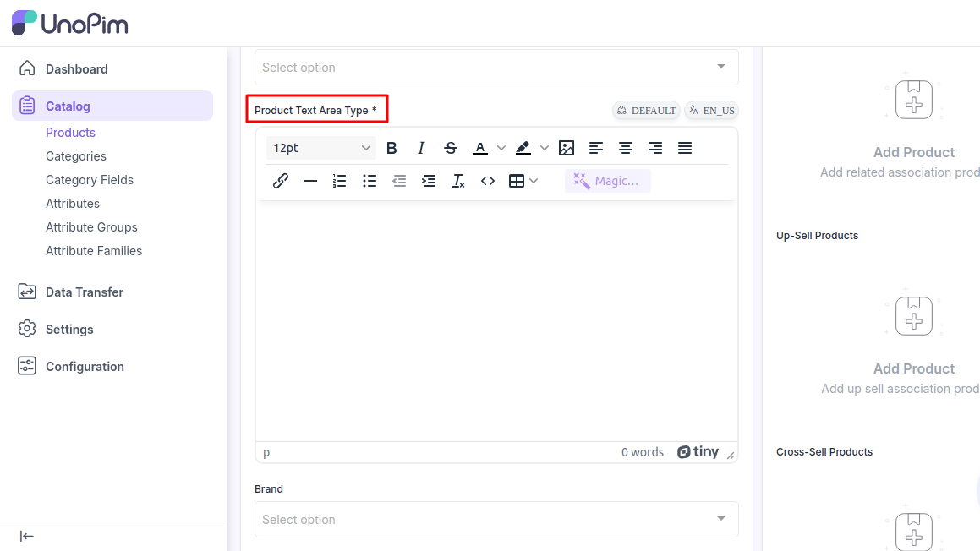Expand the Brand select option dropdown

click(x=496, y=519)
